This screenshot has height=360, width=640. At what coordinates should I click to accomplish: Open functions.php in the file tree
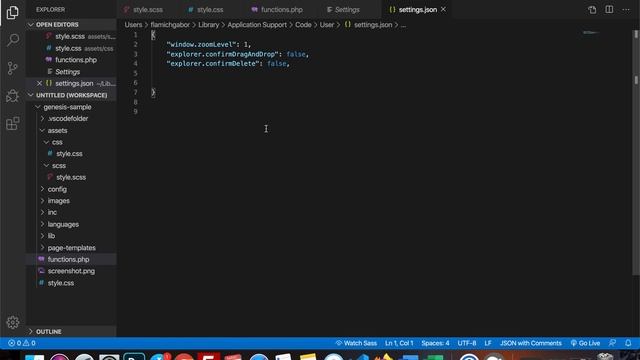click(71, 260)
